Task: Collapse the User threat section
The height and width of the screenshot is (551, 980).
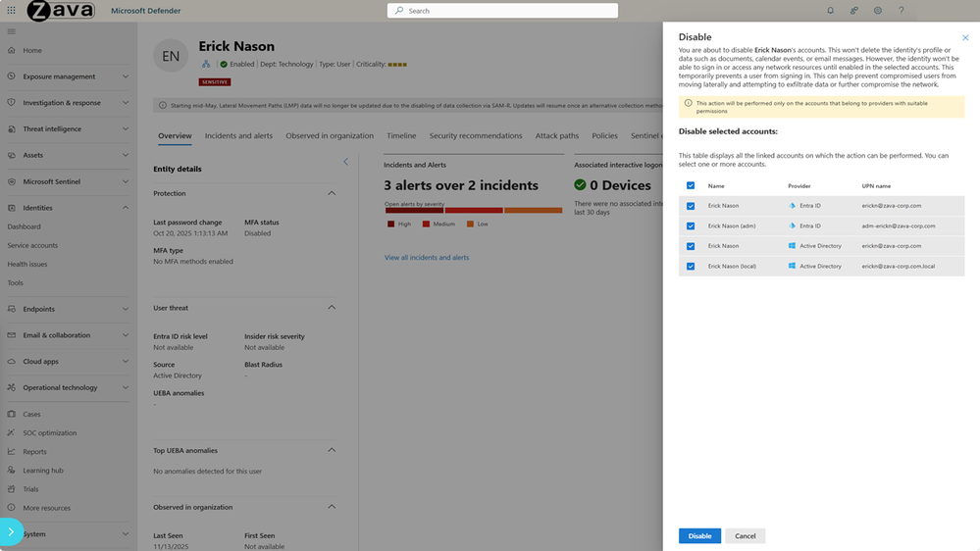Action: pyautogui.click(x=332, y=307)
